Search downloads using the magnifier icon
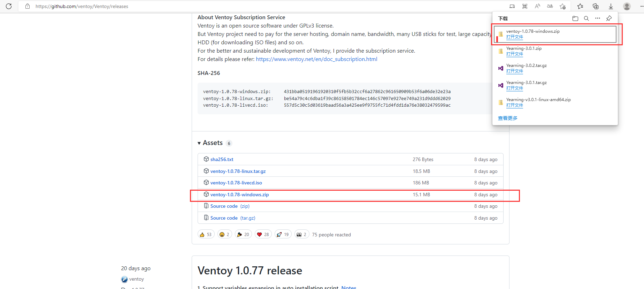644x289 pixels. (586, 18)
